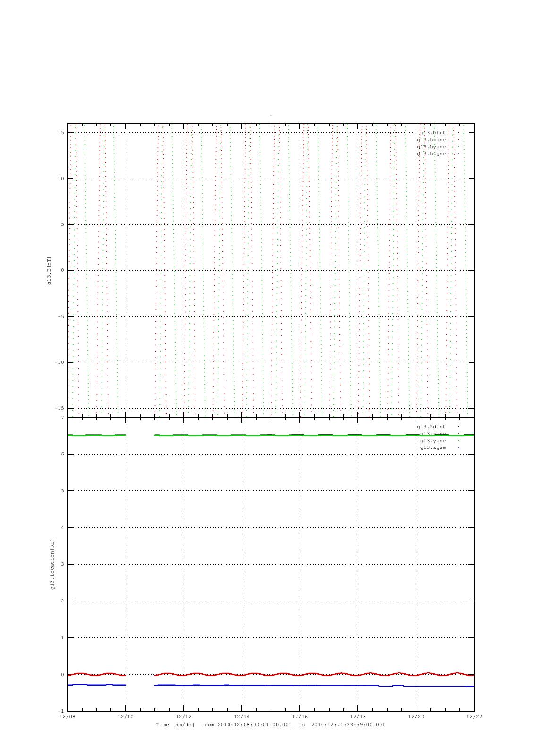Screen dimensions: 534x756
Task: Select the g13.location[RE] vertical axis label
Action: 52,564
